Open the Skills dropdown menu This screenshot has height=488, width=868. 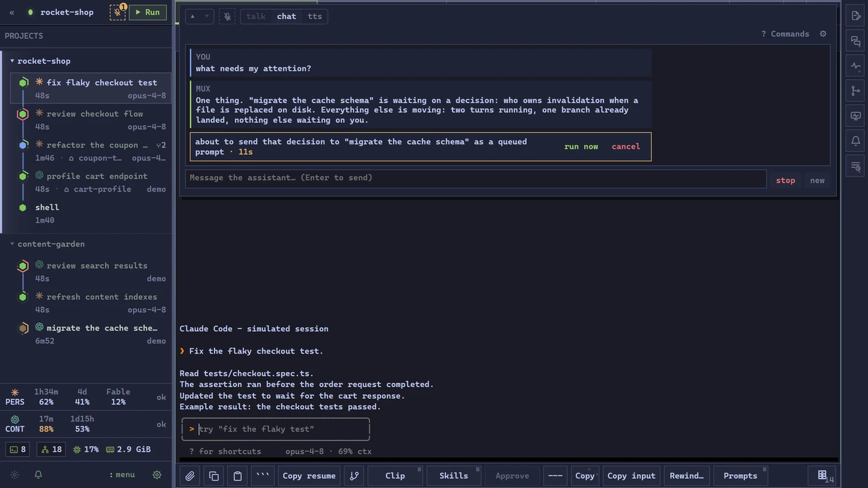tap(454, 476)
